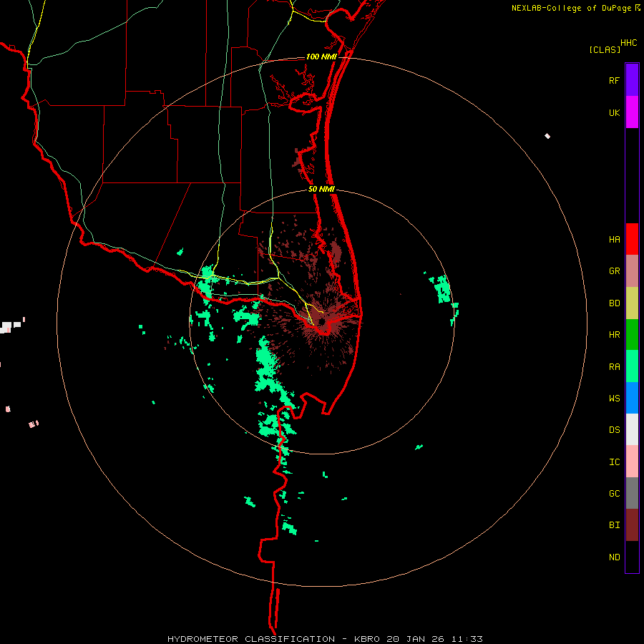Click the WS blue legend swatch
The image size is (644, 644).
[632, 398]
